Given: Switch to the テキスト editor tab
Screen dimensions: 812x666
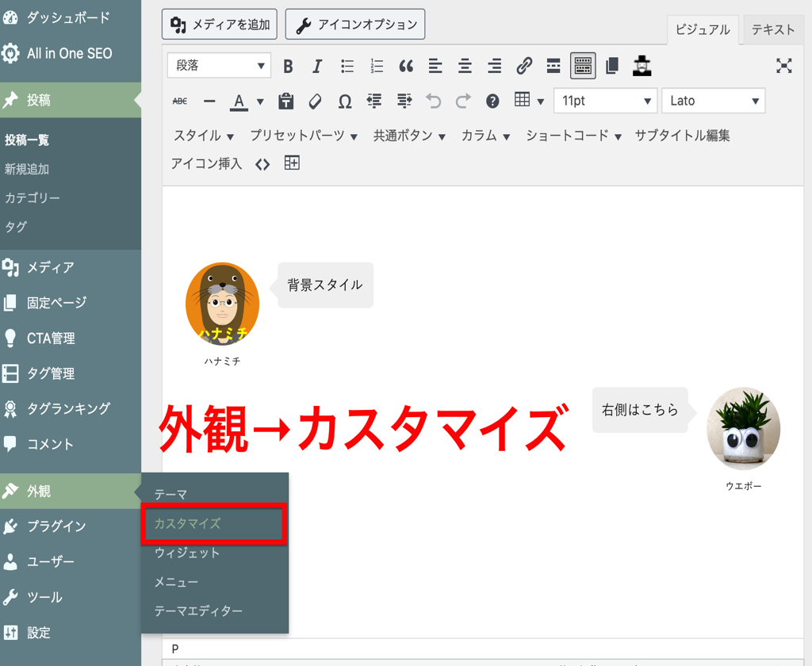Looking at the screenshot, I should click(x=772, y=29).
